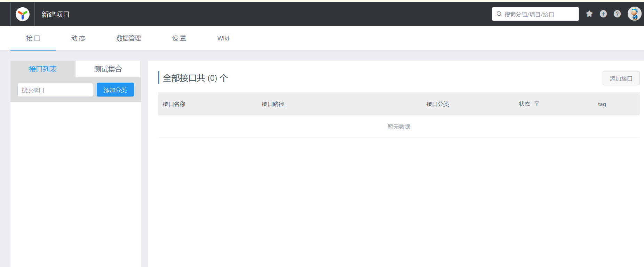The width and height of the screenshot is (644, 267).
Task: Open the starred favorites icon
Action: pos(589,14)
